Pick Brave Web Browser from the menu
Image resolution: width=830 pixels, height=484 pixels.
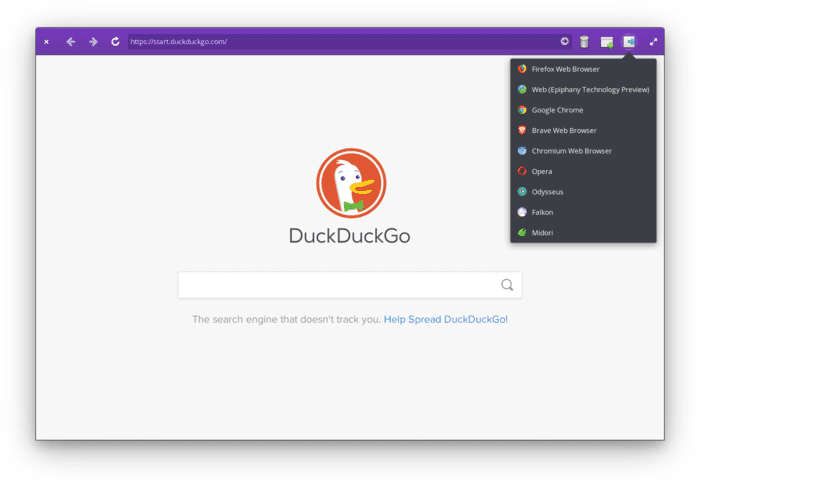pyautogui.click(x=564, y=131)
